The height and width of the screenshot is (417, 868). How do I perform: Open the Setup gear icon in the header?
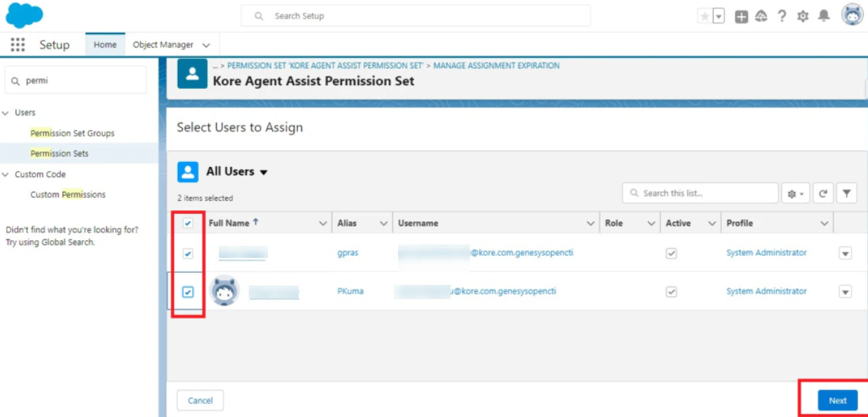(x=804, y=16)
